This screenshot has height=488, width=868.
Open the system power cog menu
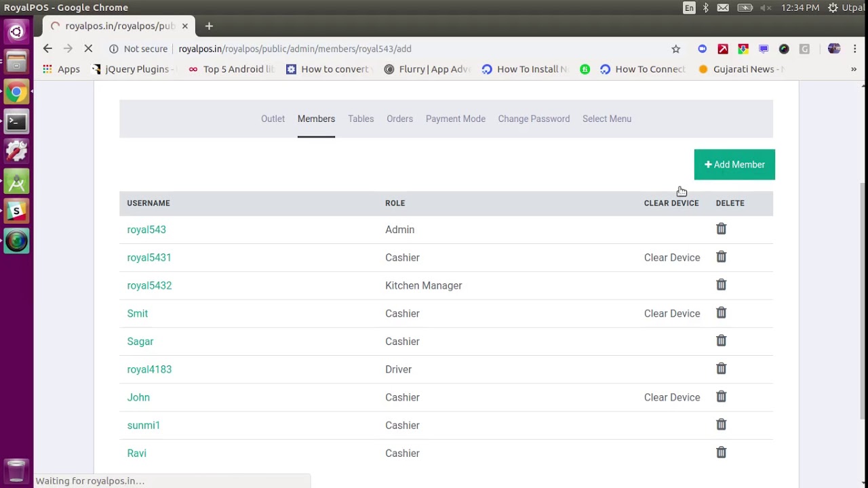832,7
